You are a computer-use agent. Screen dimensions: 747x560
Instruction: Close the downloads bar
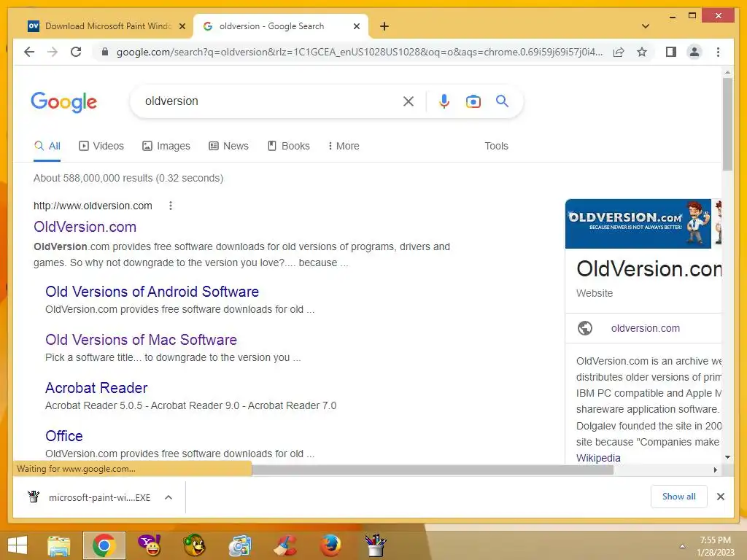(720, 497)
